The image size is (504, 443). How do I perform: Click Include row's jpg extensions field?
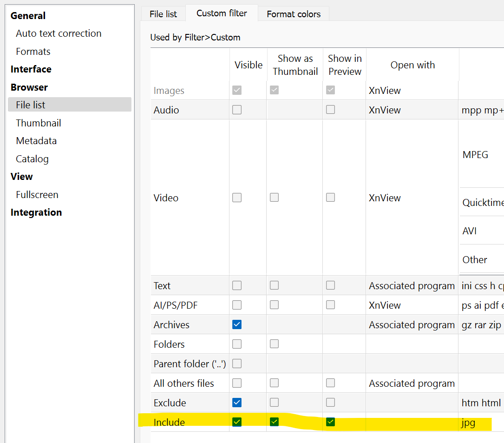(x=469, y=423)
